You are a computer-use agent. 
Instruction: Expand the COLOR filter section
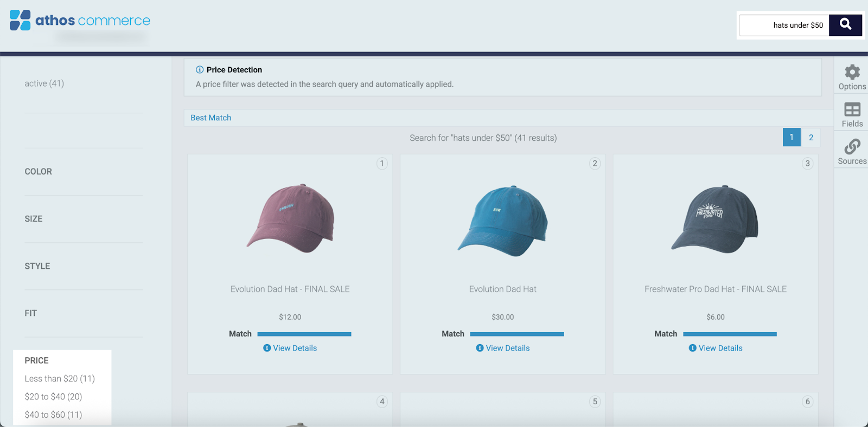(39, 171)
